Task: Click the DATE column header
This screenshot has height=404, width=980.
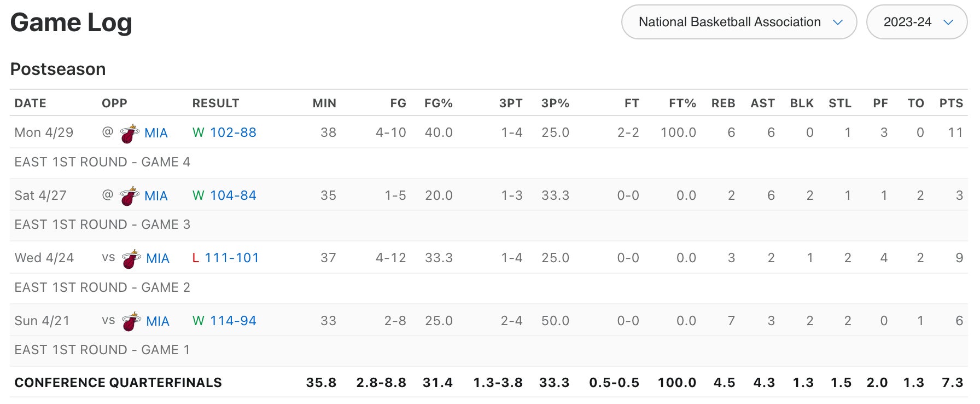Action: (31, 103)
